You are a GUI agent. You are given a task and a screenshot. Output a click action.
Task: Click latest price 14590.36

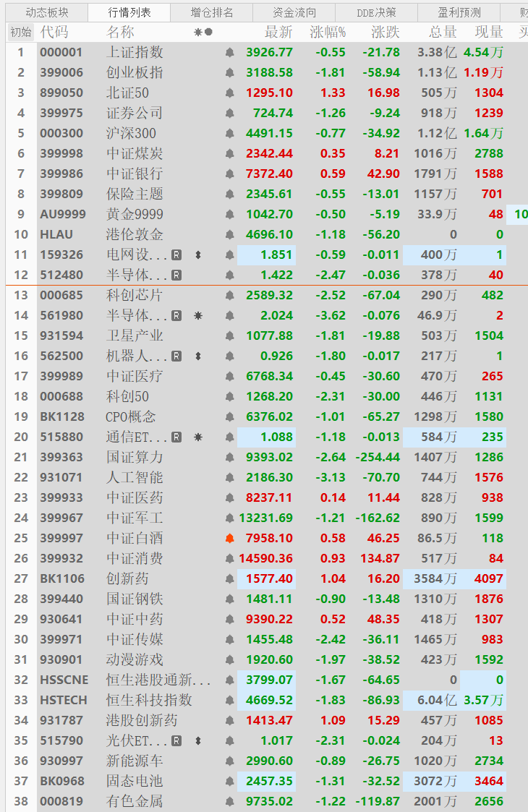click(x=266, y=558)
